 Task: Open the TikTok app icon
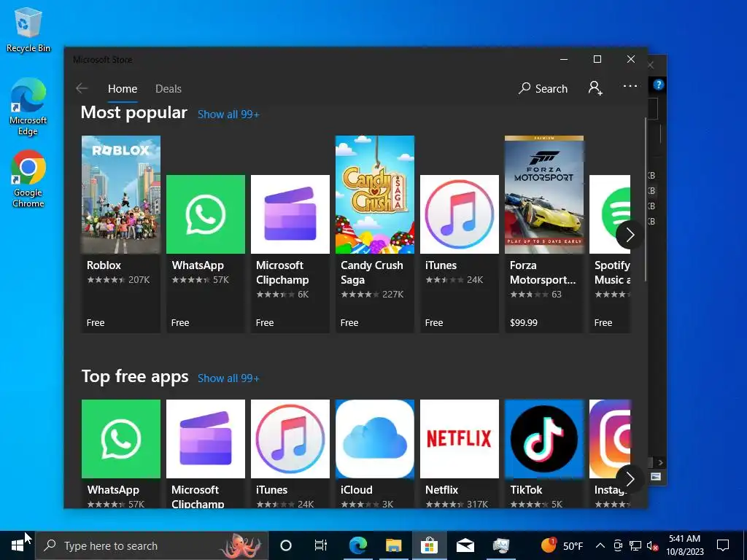tap(544, 438)
